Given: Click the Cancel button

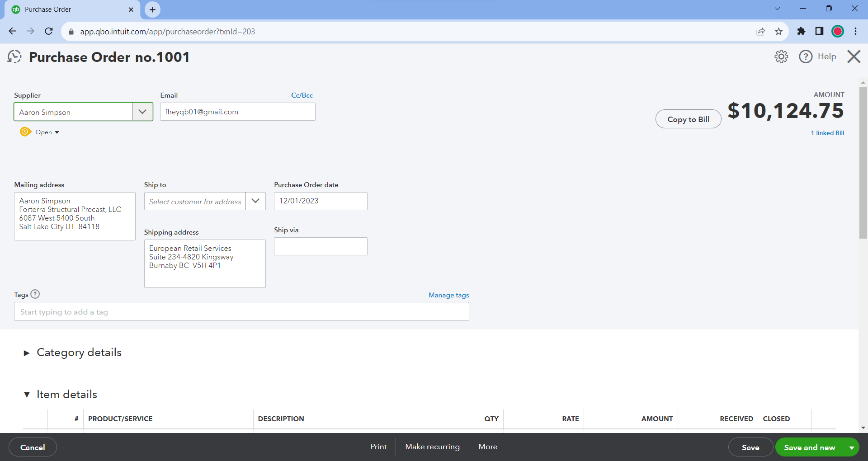Looking at the screenshot, I should coord(33,447).
